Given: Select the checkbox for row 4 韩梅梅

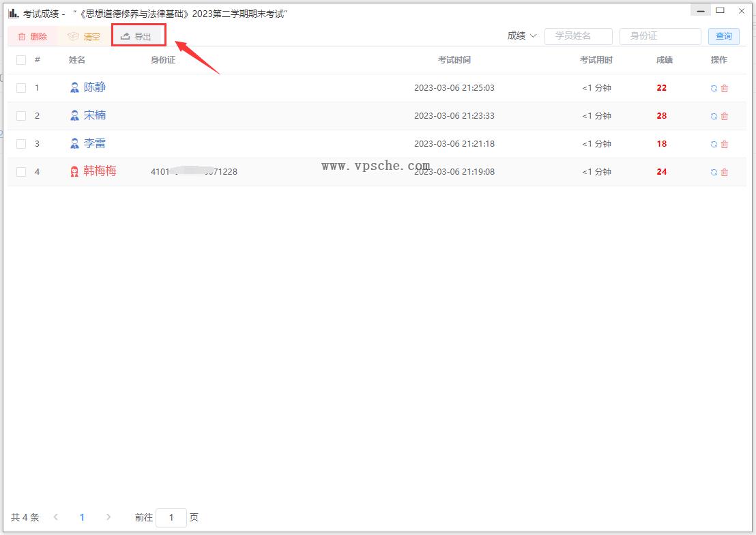Looking at the screenshot, I should pyautogui.click(x=21, y=172).
